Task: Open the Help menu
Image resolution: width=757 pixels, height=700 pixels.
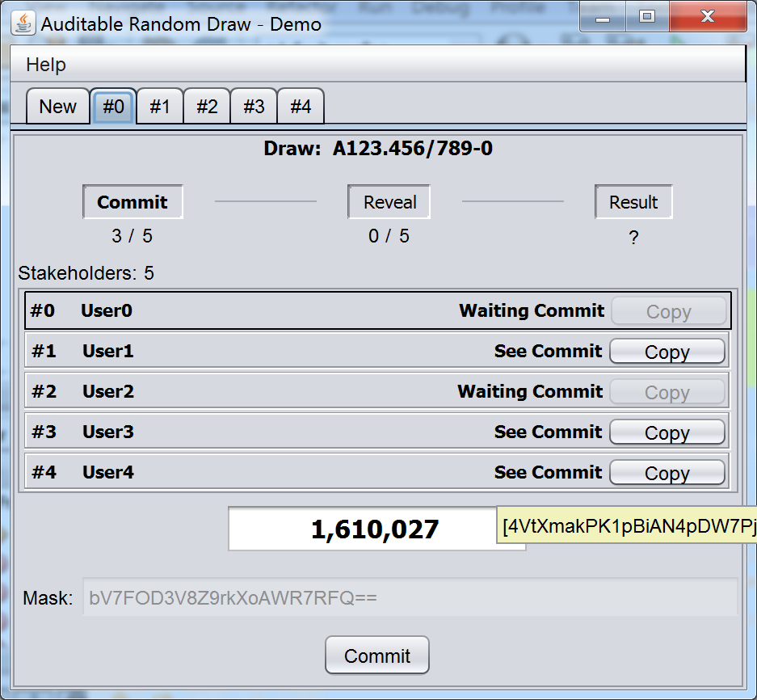Action: pyautogui.click(x=45, y=64)
